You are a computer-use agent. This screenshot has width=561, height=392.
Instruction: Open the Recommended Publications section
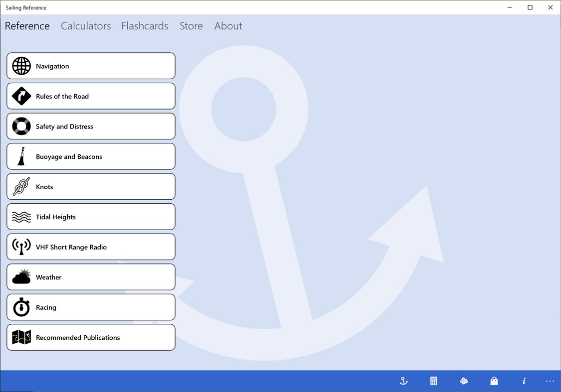point(91,337)
